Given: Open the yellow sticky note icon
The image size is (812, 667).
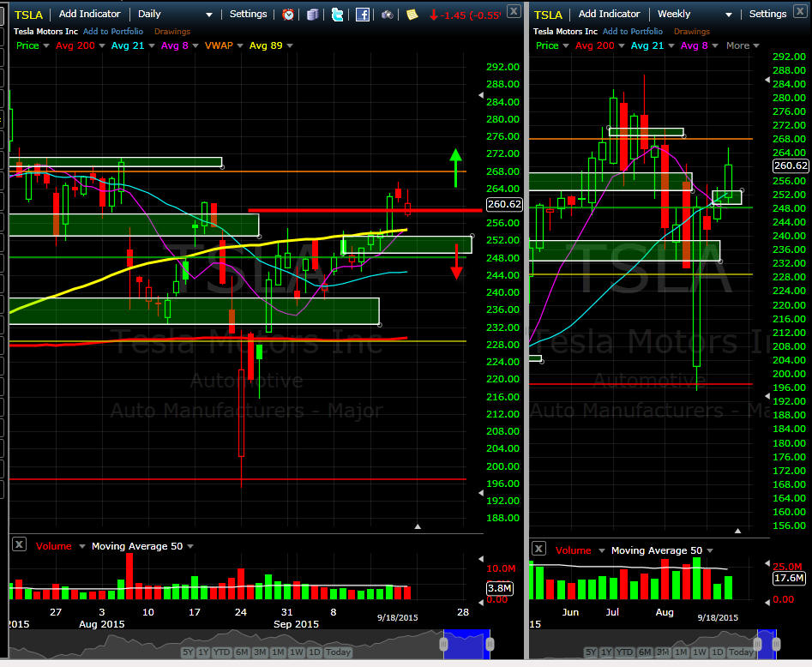Looking at the screenshot, I should [x=412, y=15].
